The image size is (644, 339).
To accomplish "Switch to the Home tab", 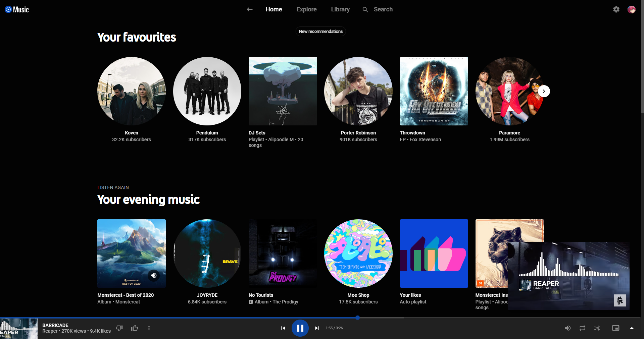I will [274, 9].
